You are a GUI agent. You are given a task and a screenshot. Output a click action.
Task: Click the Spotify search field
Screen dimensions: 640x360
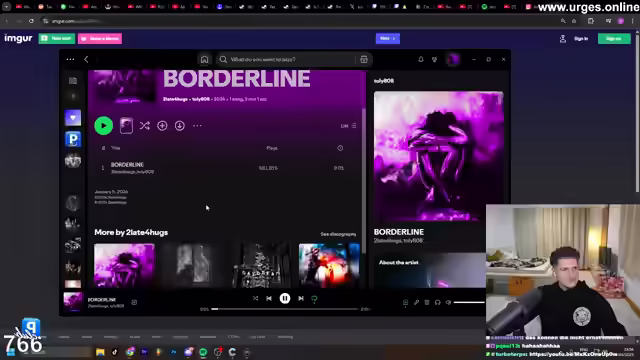tap(286, 60)
